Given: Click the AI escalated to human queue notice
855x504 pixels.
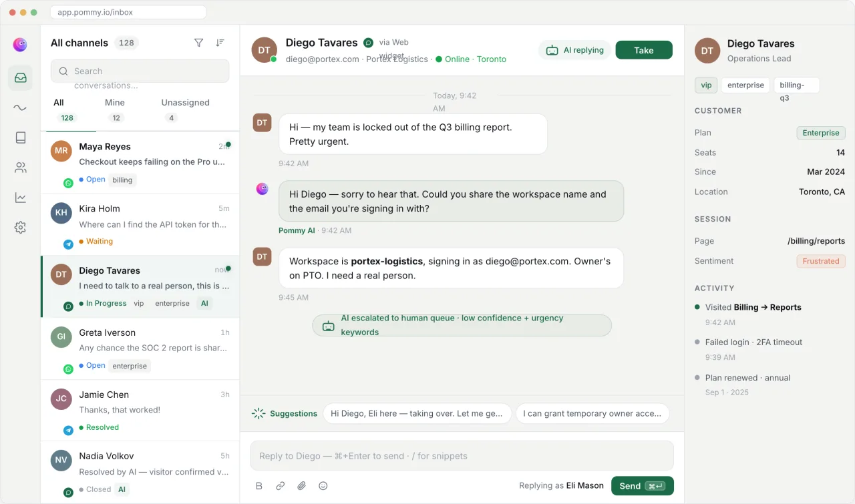Looking at the screenshot, I should [462, 325].
